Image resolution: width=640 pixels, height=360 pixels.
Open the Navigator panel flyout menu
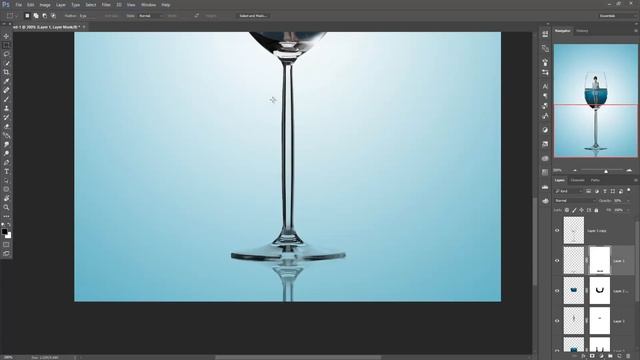(636, 31)
